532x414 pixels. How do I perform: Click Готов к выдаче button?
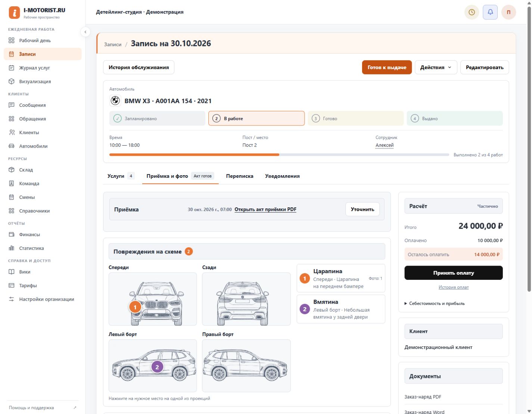[x=387, y=67]
